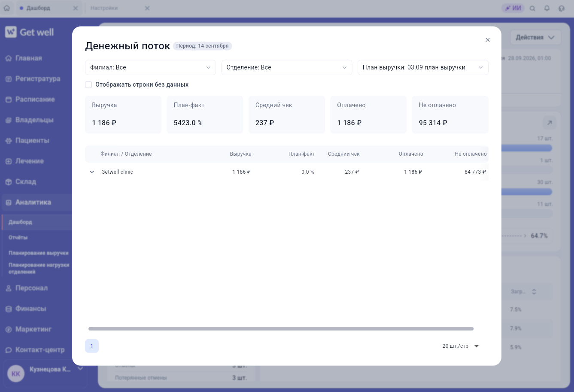Click the search icon in top bar

tap(532, 8)
